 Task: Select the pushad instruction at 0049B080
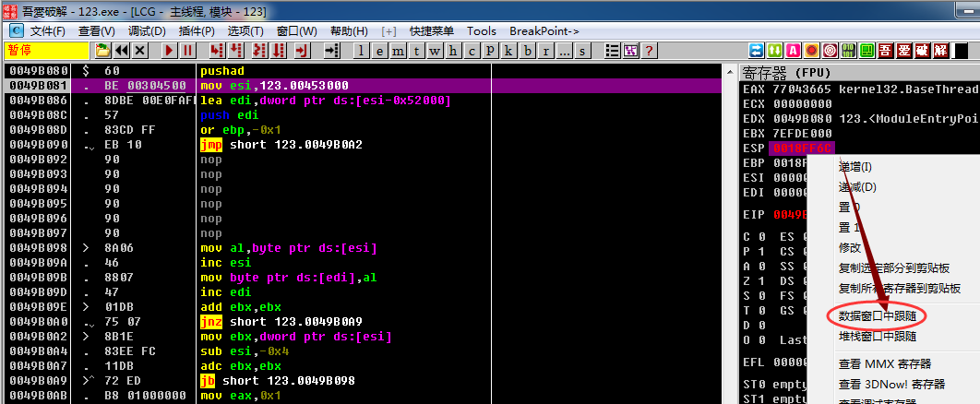pos(363,70)
